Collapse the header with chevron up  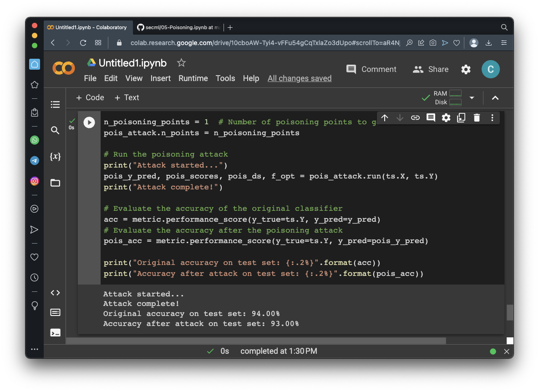point(495,98)
